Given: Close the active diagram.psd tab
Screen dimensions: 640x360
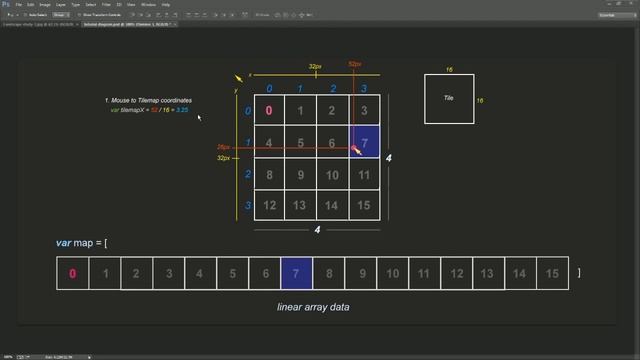Looking at the screenshot, I should tap(175, 24).
